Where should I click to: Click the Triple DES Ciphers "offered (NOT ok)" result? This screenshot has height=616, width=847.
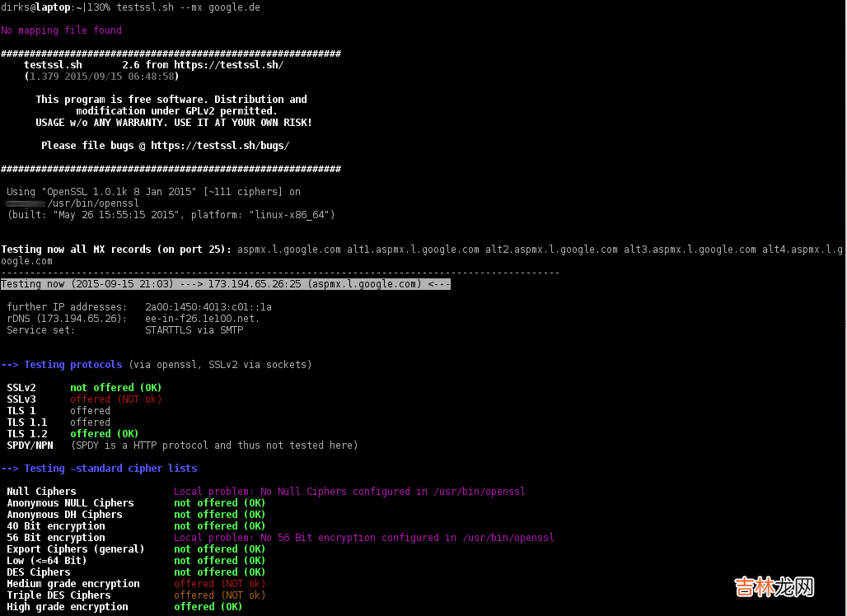click(219, 595)
